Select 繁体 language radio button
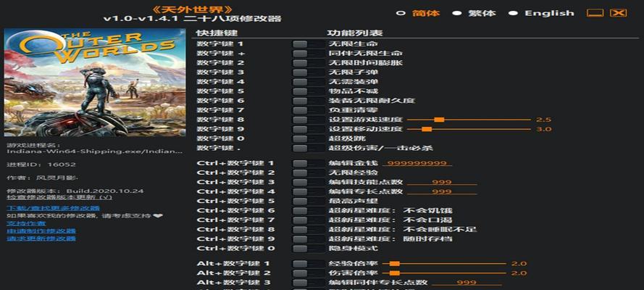Viewport: 644px width, 290px height. [x=456, y=13]
